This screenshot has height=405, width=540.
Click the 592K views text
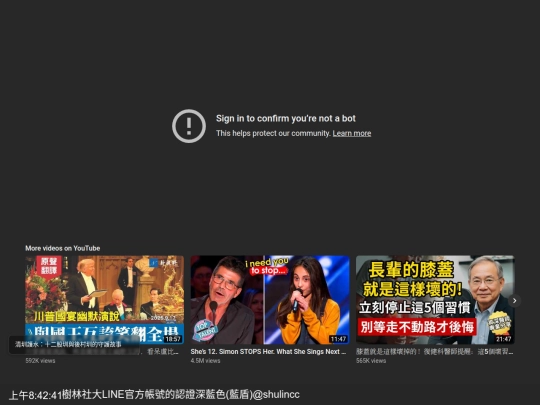pos(40,361)
